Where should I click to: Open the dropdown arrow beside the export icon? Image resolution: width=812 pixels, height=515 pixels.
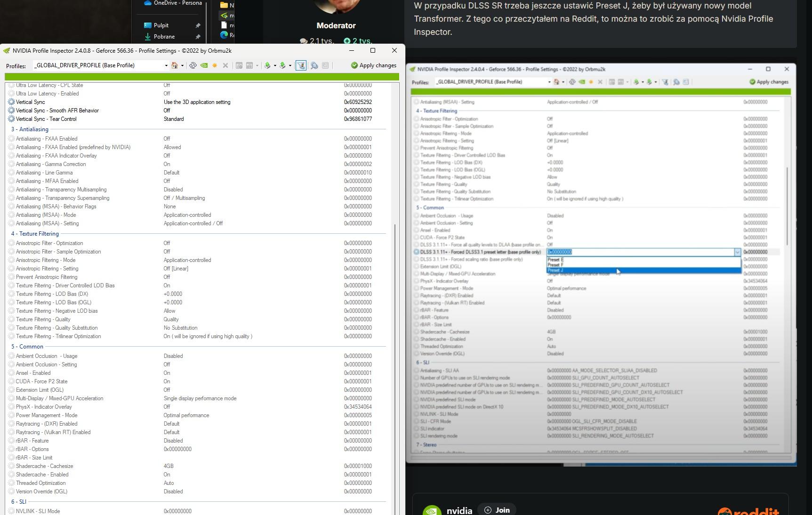(x=275, y=65)
